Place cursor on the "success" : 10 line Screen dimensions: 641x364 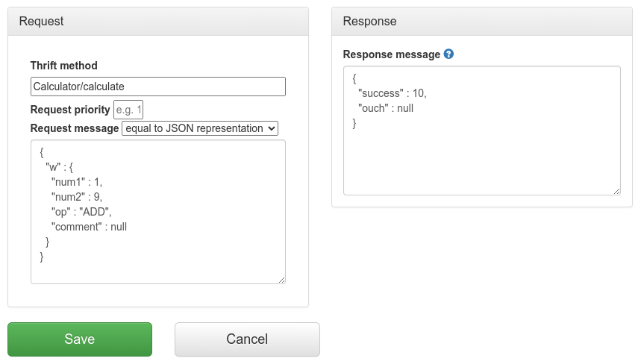point(393,93)
